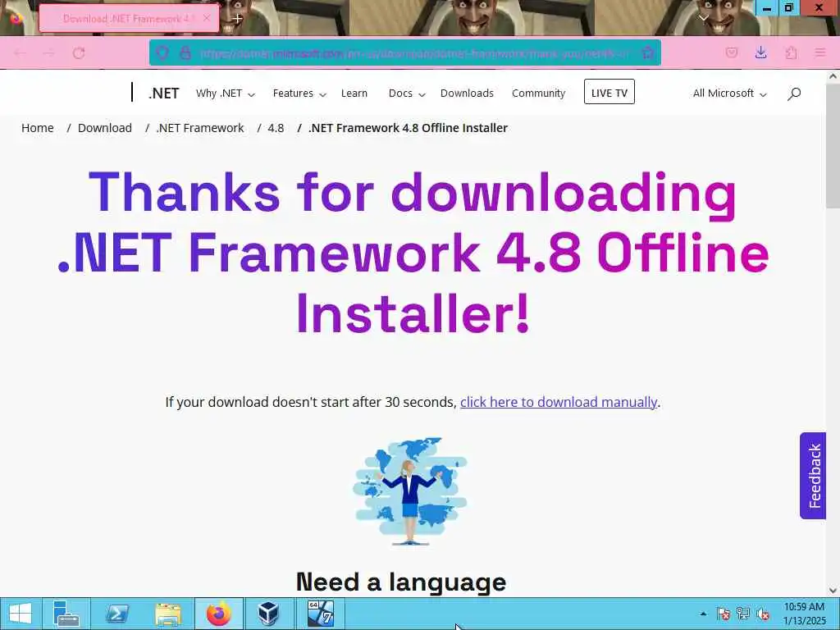
Task: Click the LIVE TV button
Action: (609, 92)
